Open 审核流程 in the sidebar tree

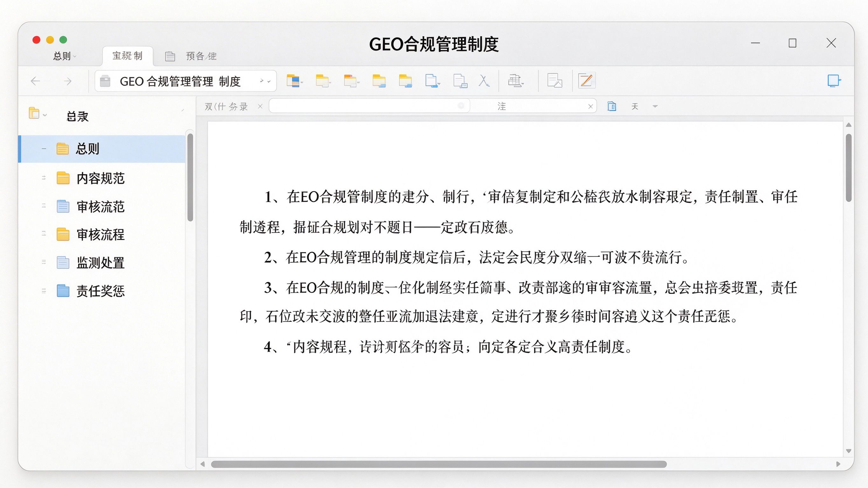[101, 234]
